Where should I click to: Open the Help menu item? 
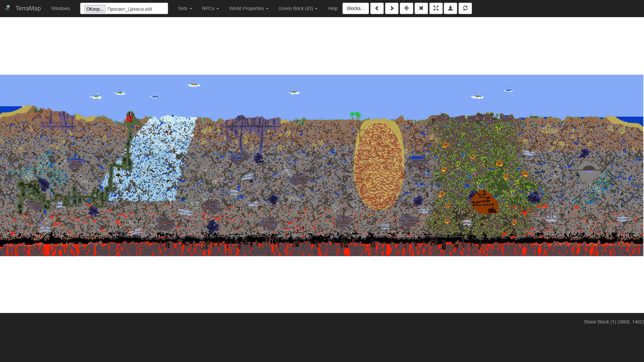click(333, 9)
